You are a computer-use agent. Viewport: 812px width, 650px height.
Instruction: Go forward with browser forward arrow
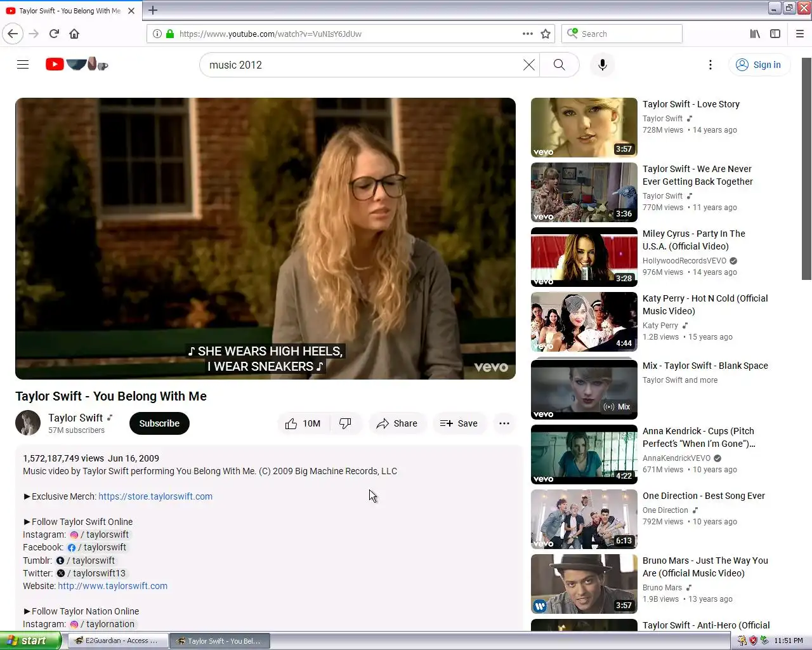[34, 34]
